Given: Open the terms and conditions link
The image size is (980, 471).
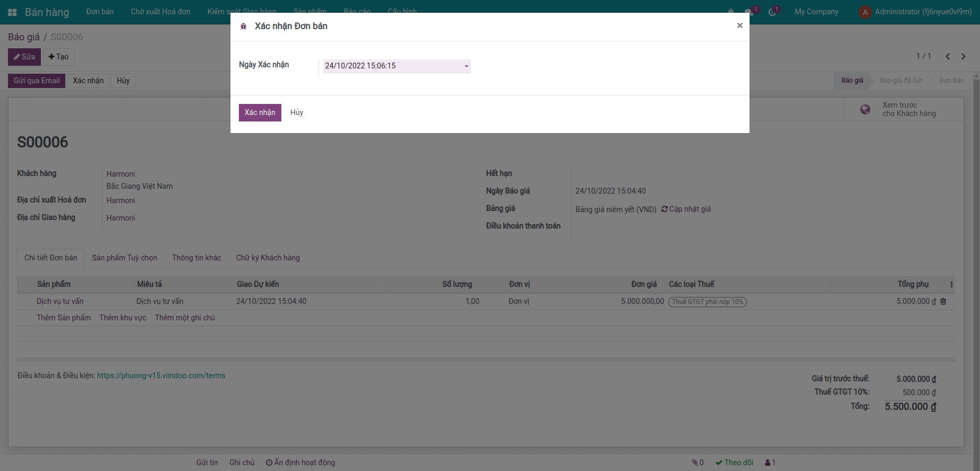Looking at the screenshot, I should [161, 376].
